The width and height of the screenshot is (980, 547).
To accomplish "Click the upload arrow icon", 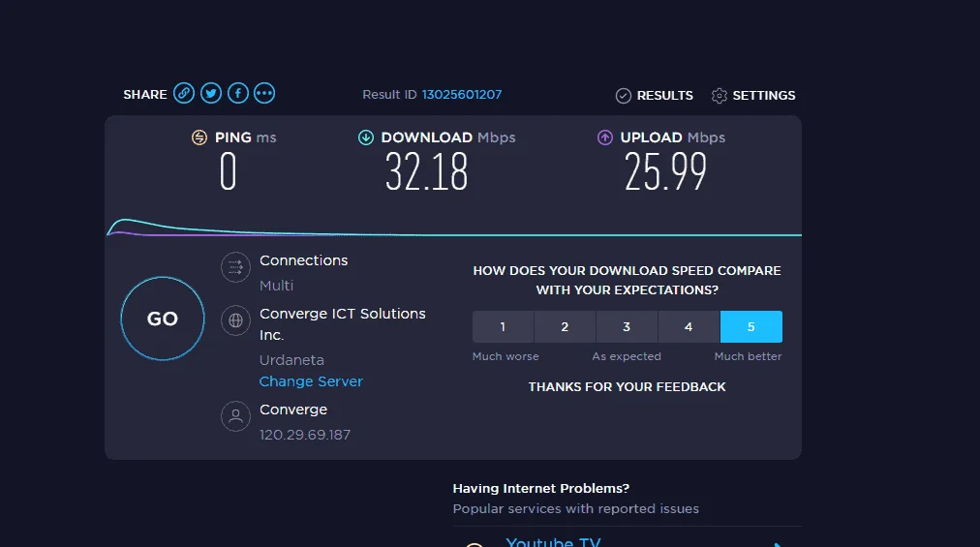I will coord(605,137).
